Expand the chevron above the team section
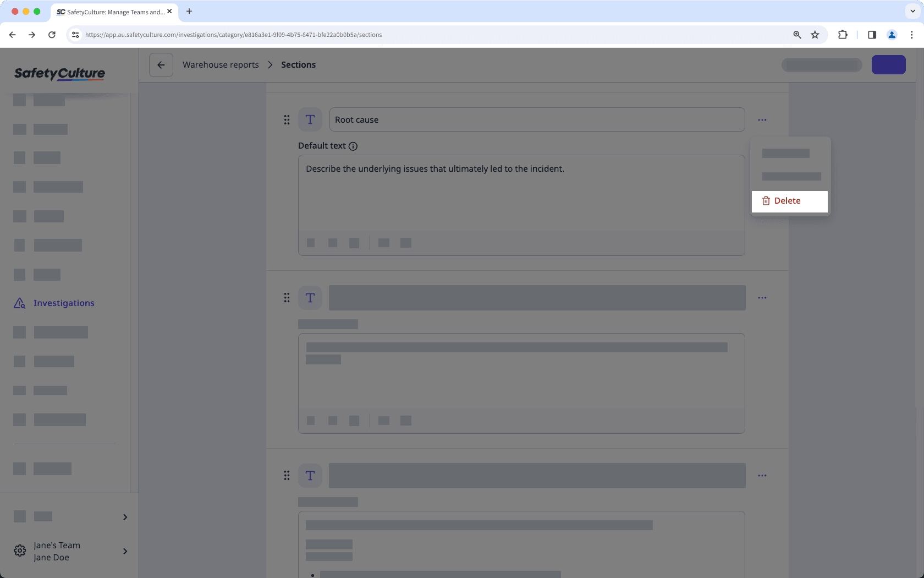Screen dimensions: 924x578 pyautogui.click(x=125, y=517)
